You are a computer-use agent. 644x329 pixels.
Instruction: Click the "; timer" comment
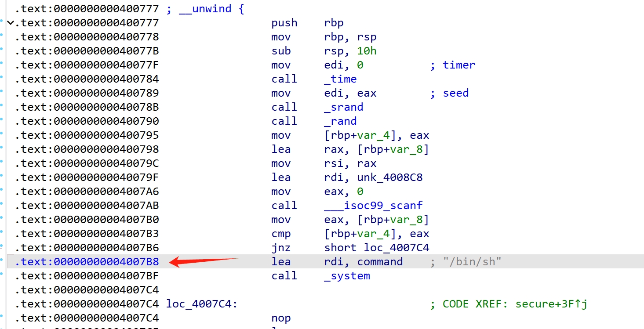coord(452,65)
